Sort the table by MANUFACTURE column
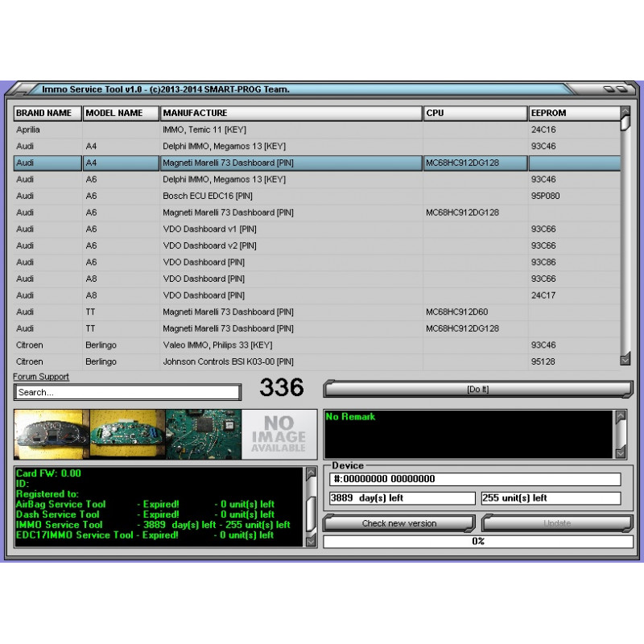Viewport: 644px width, 644px height. pos(290,113)
